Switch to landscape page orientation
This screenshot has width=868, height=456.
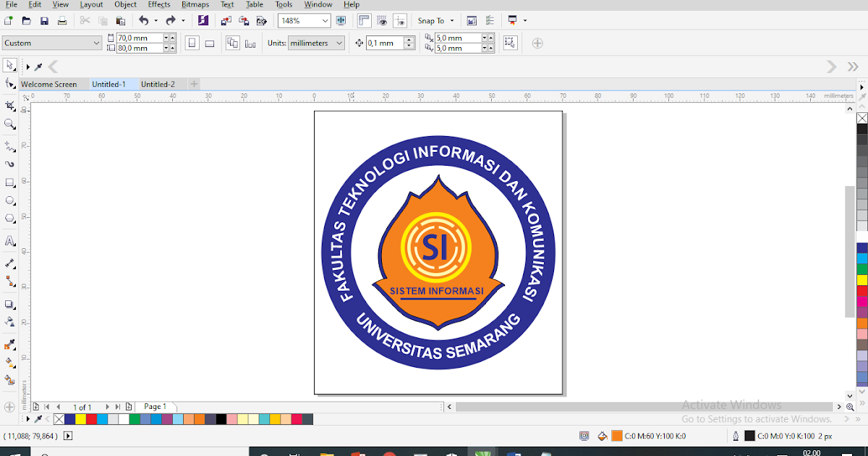click(x=210, y=43)
